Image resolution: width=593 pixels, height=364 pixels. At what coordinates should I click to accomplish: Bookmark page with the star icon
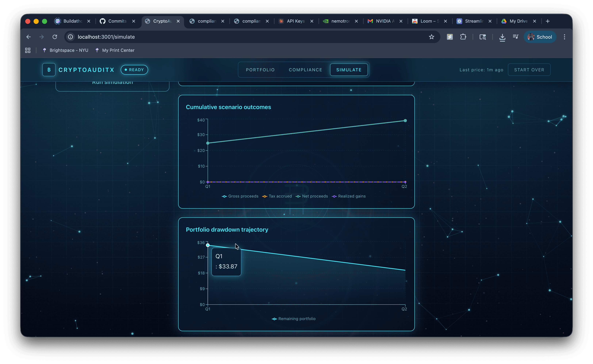click(x=431, y=37)
